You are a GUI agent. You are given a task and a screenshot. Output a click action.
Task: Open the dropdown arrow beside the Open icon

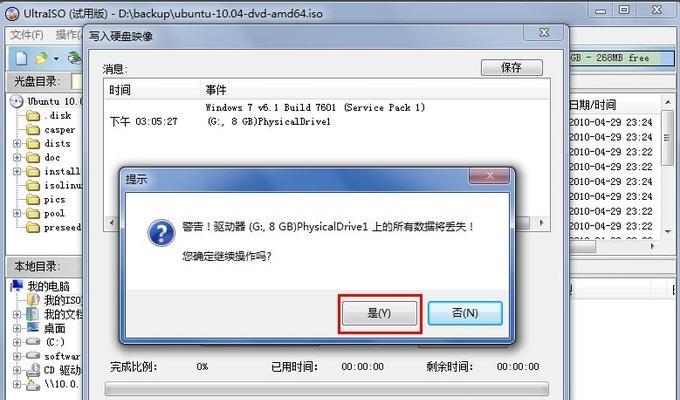pyautogui.click(x=56, y=59)
